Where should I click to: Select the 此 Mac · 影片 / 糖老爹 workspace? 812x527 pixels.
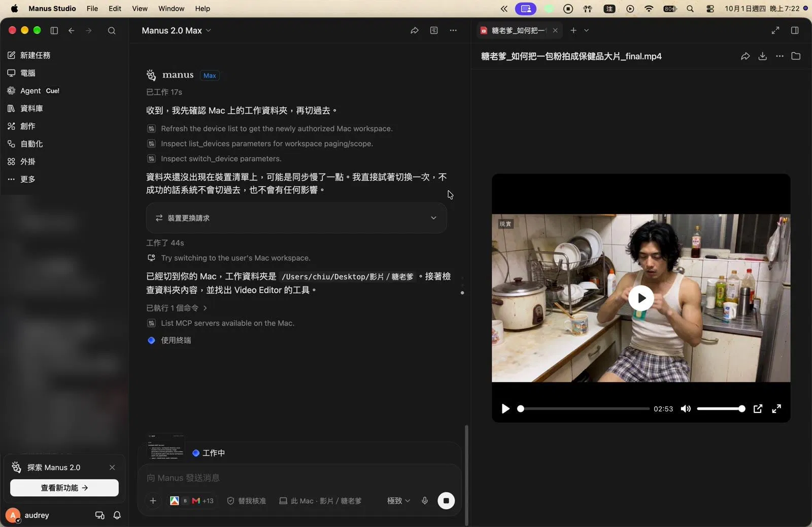tap(320, 501)
